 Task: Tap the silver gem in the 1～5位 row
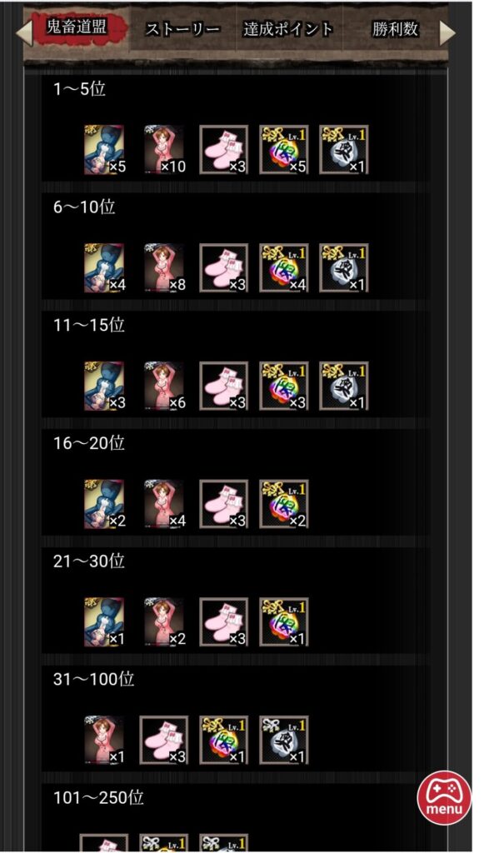coord(343,150)
